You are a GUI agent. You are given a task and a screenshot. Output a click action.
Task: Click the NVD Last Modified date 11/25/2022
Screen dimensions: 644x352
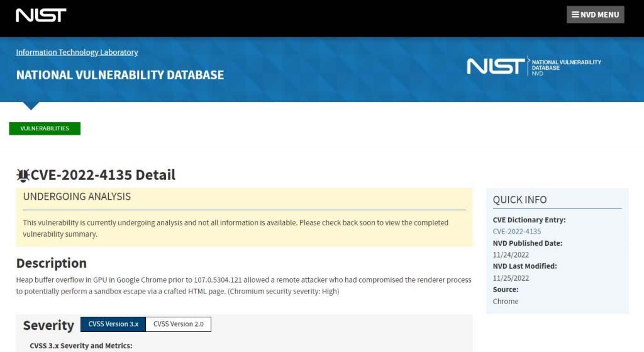(511, 278)
